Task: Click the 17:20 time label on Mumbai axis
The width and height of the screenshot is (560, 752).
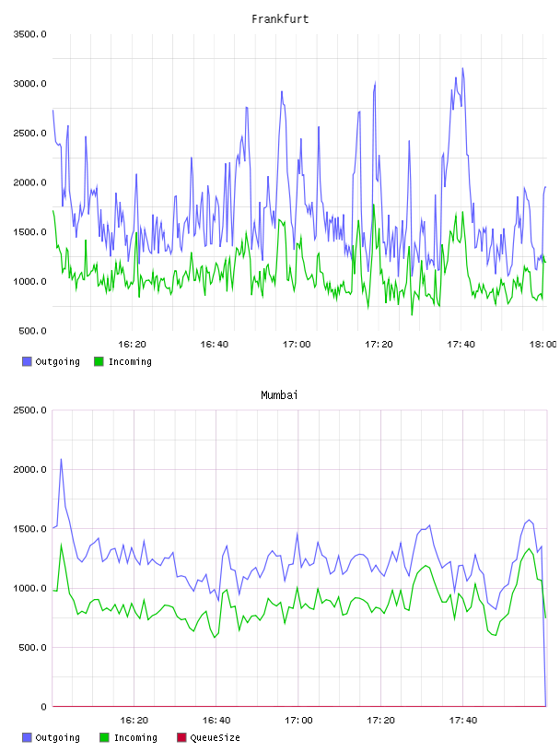Action: [x=380, y=721]
